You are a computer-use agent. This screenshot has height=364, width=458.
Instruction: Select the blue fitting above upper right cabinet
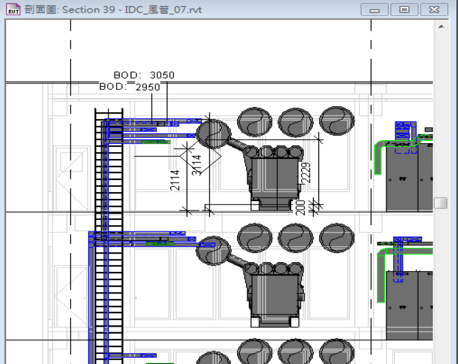tap(406, 131)
